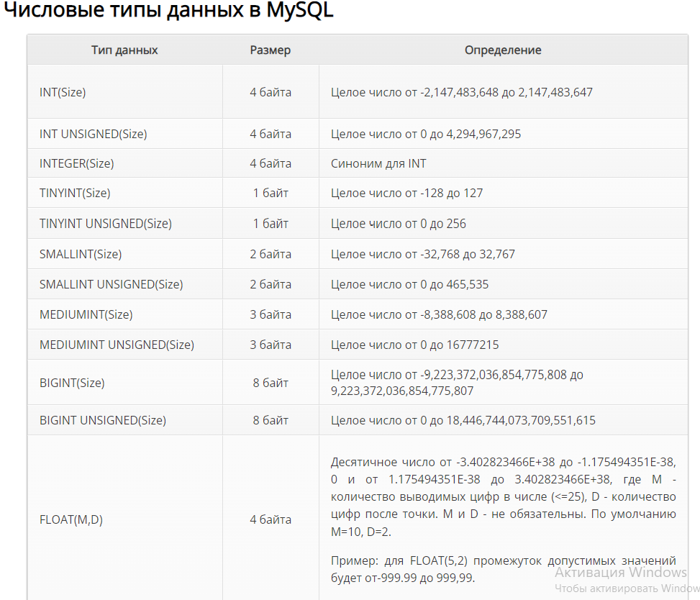Select the INT UNSIGNED(Size) cell
Viewport: 700px width, 600px height.
125,134
